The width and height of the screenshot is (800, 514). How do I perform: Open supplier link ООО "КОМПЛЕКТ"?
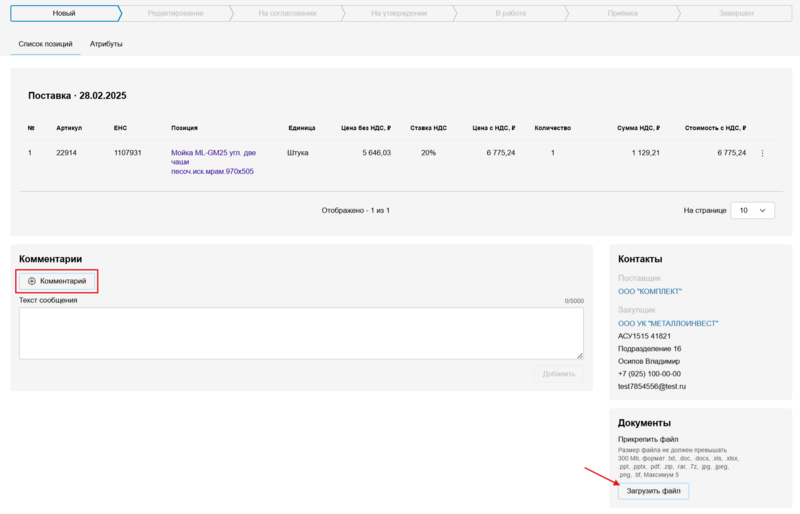coord(649,291)
